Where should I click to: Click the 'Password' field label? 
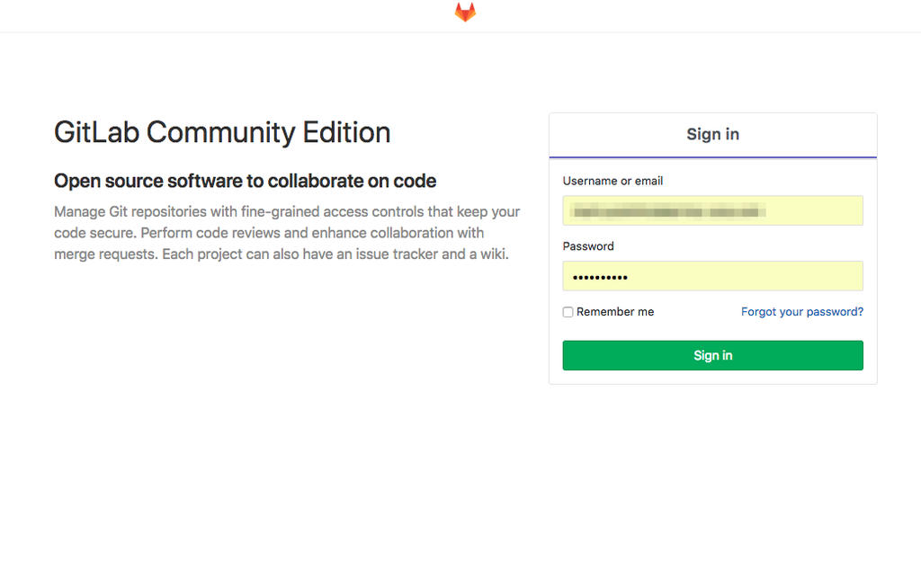click(x=588, y=246)
